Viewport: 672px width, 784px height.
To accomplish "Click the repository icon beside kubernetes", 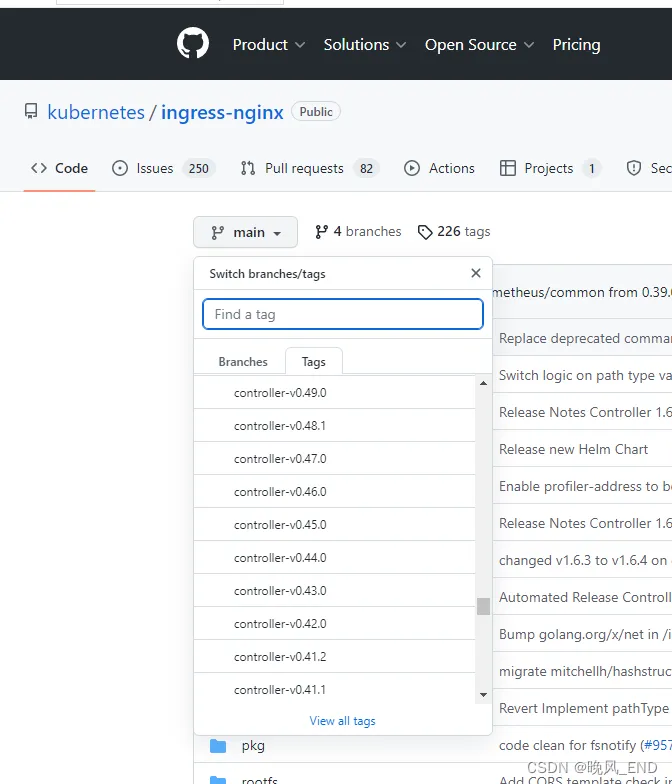I will 31,112.
